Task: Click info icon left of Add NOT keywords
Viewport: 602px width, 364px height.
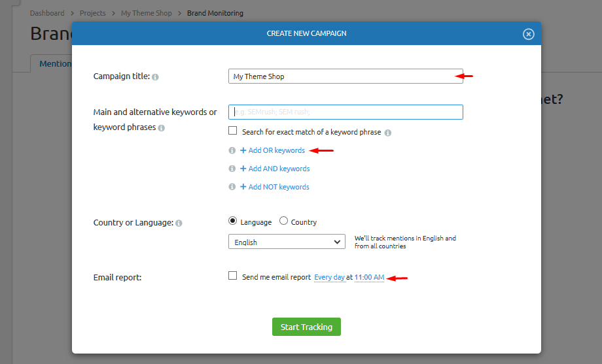Action: (232, 187)
